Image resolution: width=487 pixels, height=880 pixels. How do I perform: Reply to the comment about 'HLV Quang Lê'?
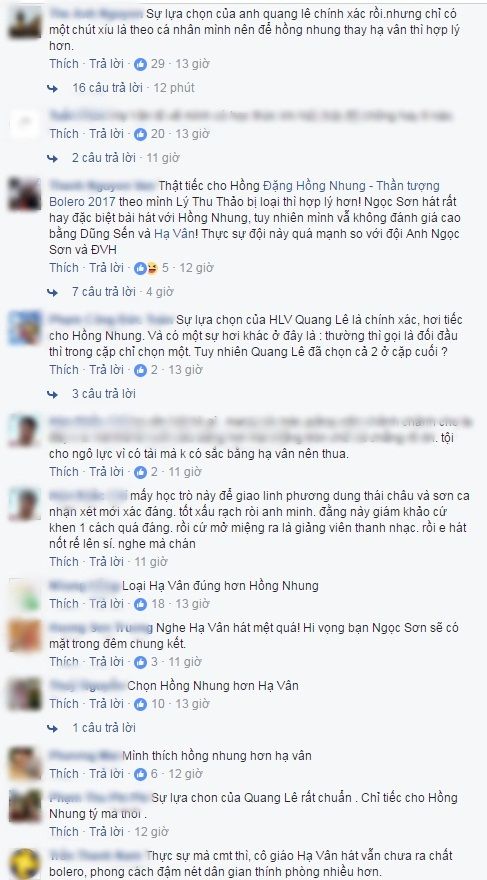click(107, 370)
